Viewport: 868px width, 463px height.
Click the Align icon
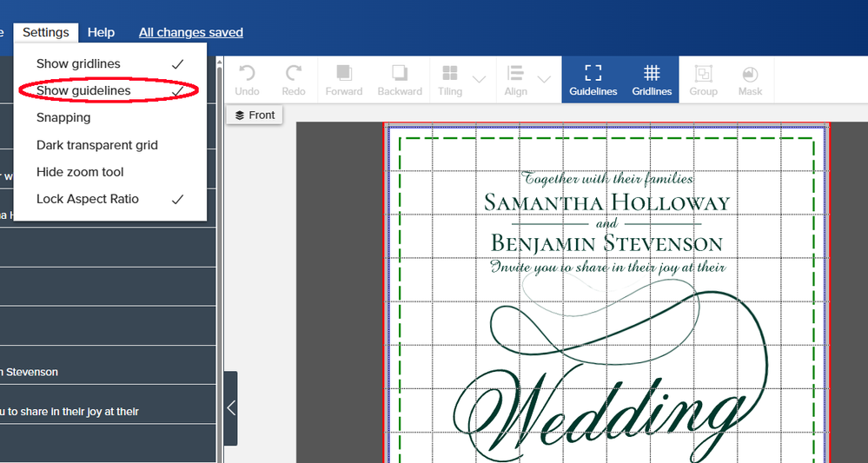(x=515, y=74)
